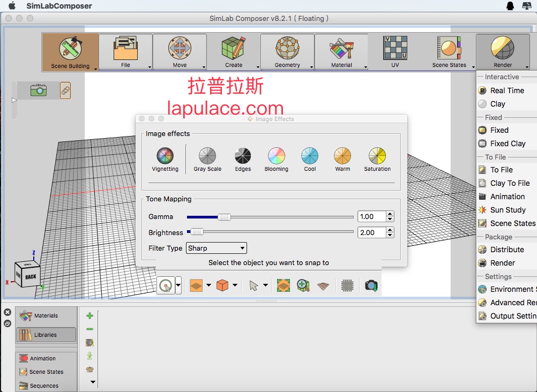Apply the Edges image effect
537x392 pixels.
click(243, 160)
